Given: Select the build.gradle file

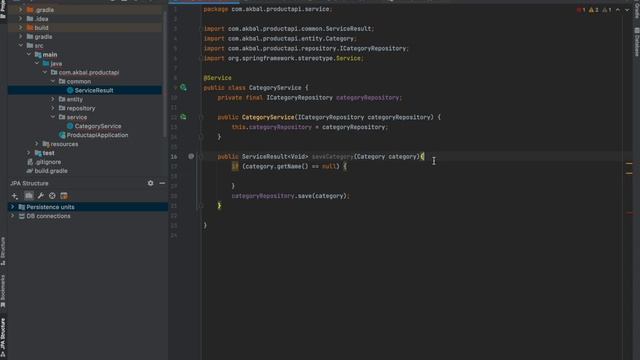Looking at the screenshot, I should pyautogui.click(x=51, y=171).
